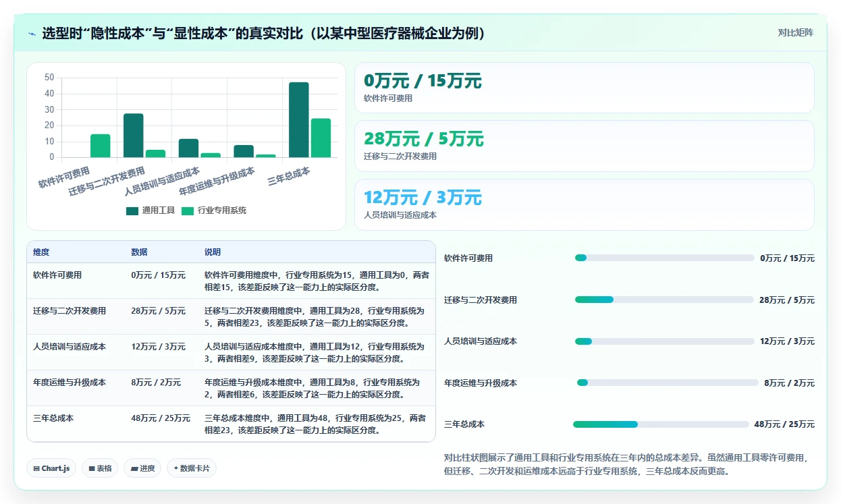Click the 迁移与二次开发费用 progress bar

coord(664,300)
